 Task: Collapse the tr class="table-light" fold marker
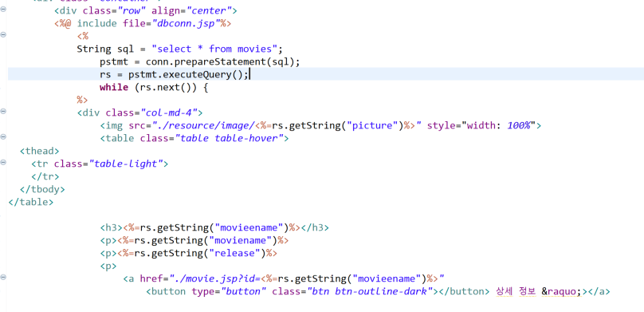[3, 162]
